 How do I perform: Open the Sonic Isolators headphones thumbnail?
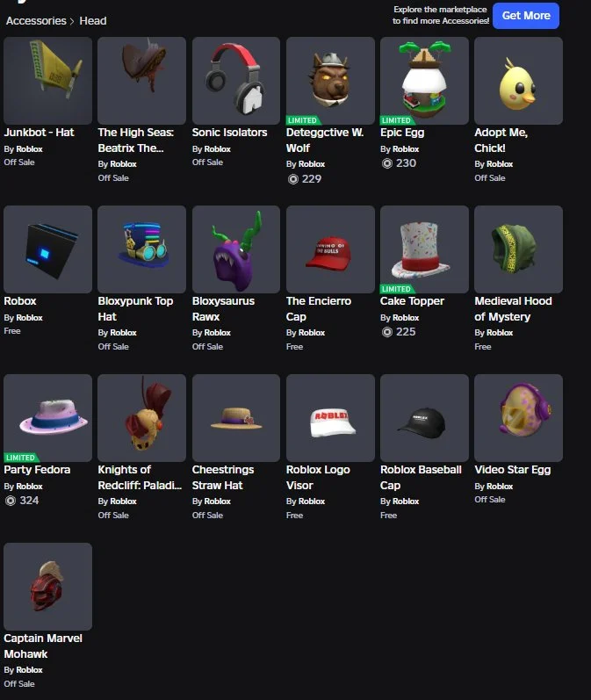236,81
